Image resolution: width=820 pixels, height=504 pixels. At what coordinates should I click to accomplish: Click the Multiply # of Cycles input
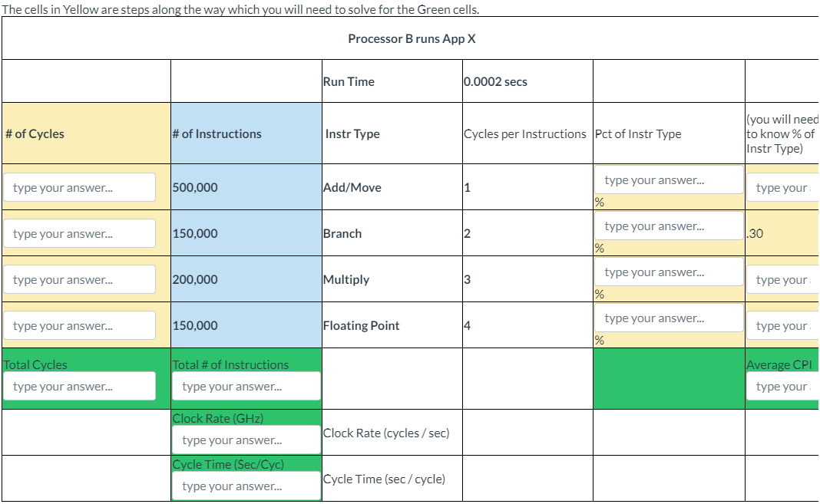click(80, 279)
